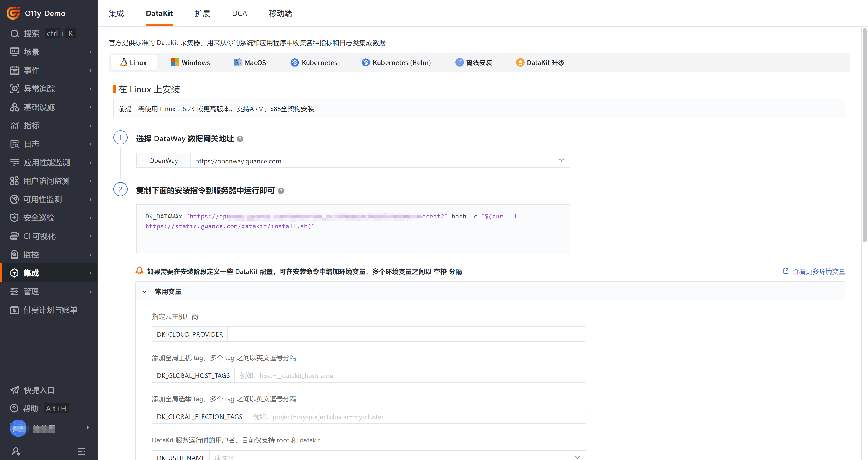
Task: Open 付费计划与账单 menu item
Action: click(49, 310)
